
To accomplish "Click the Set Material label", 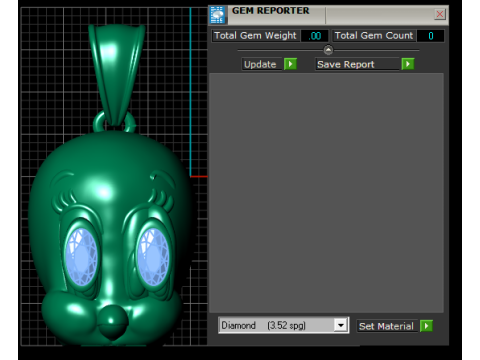I will pyautogui.click(x=387, y=326).
